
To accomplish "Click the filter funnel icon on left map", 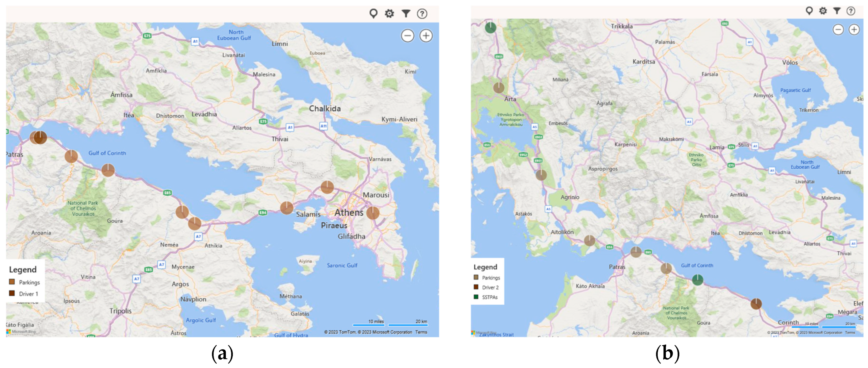I will (406, 13).
